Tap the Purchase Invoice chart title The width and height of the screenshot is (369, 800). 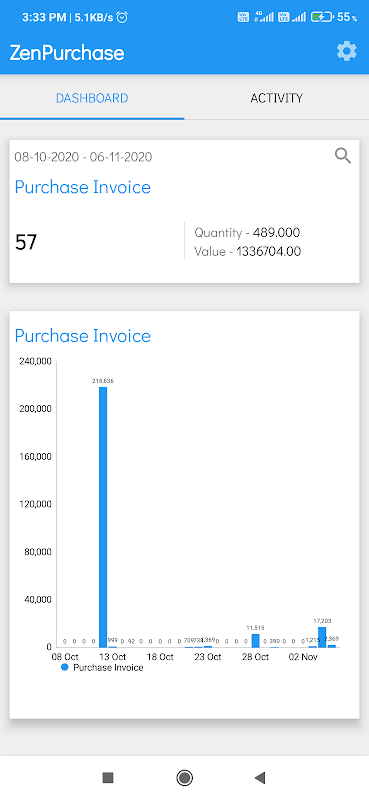83,336
